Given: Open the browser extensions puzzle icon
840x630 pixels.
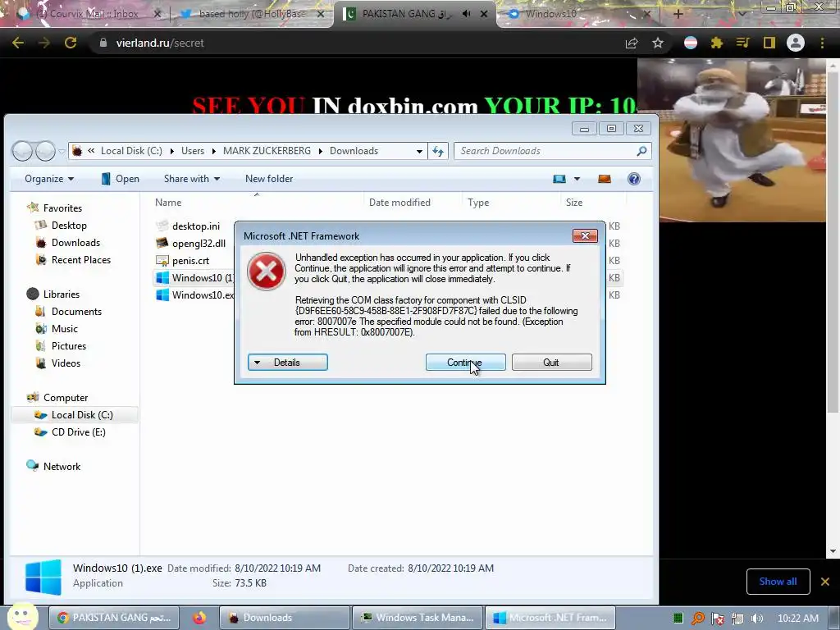Looking at the screenshot, I should point(716,43).
